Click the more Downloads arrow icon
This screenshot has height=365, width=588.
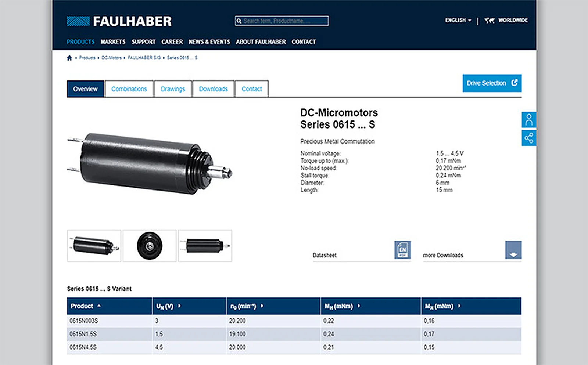click(x=513, y=250)
